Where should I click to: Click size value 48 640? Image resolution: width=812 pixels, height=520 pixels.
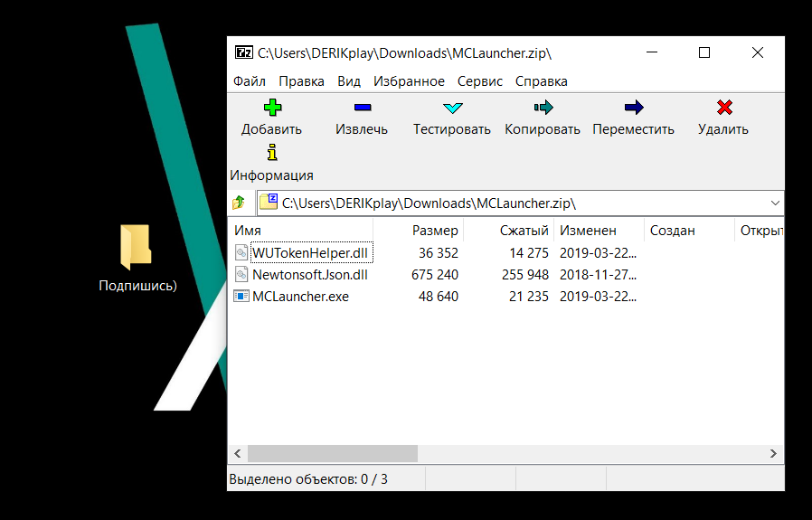point(439,297)
